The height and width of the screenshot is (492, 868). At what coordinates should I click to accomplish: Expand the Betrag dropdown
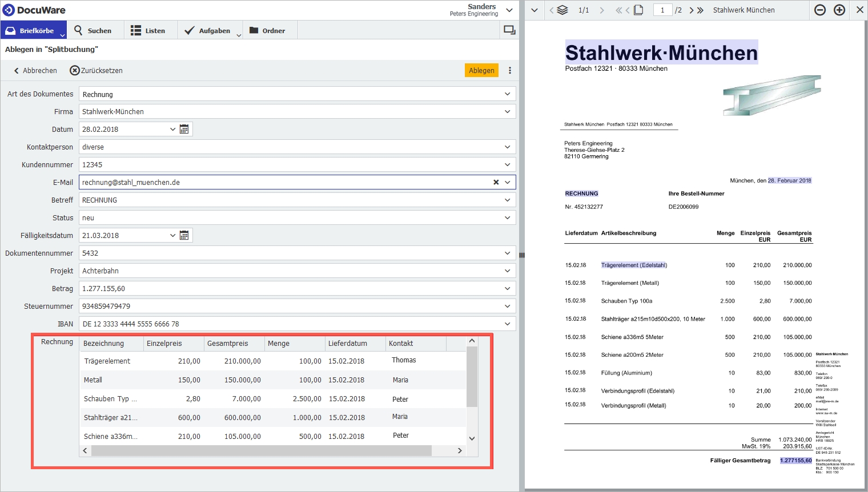(x=508, y=289)
